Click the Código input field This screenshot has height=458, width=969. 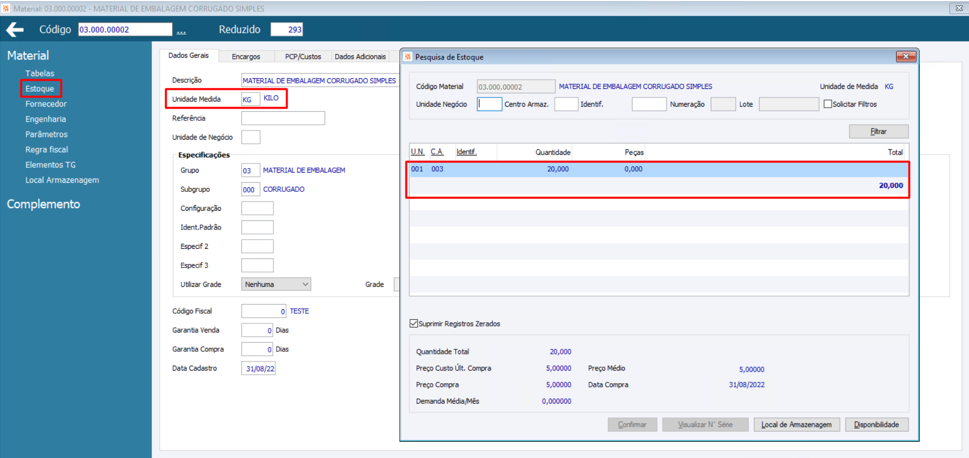(124, 30)
